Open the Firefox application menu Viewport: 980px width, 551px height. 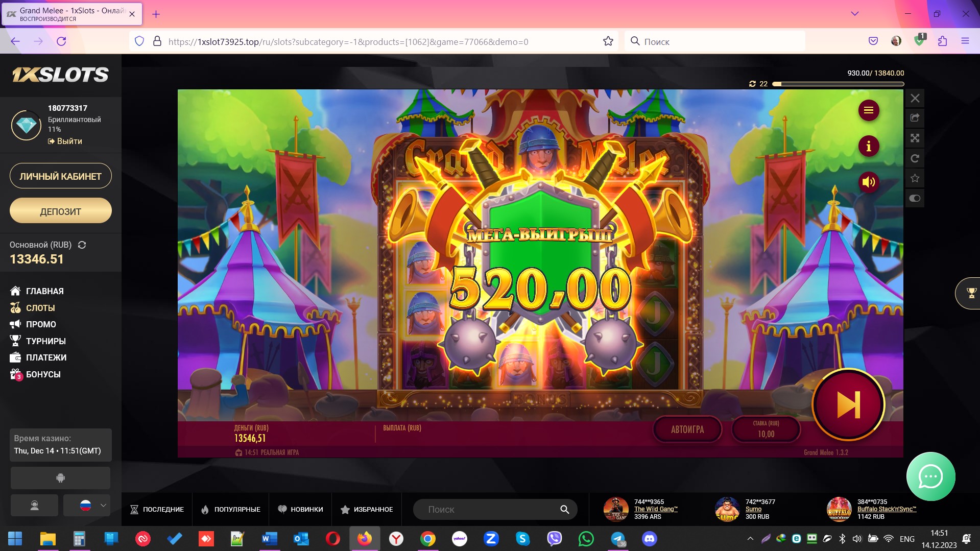965,41
